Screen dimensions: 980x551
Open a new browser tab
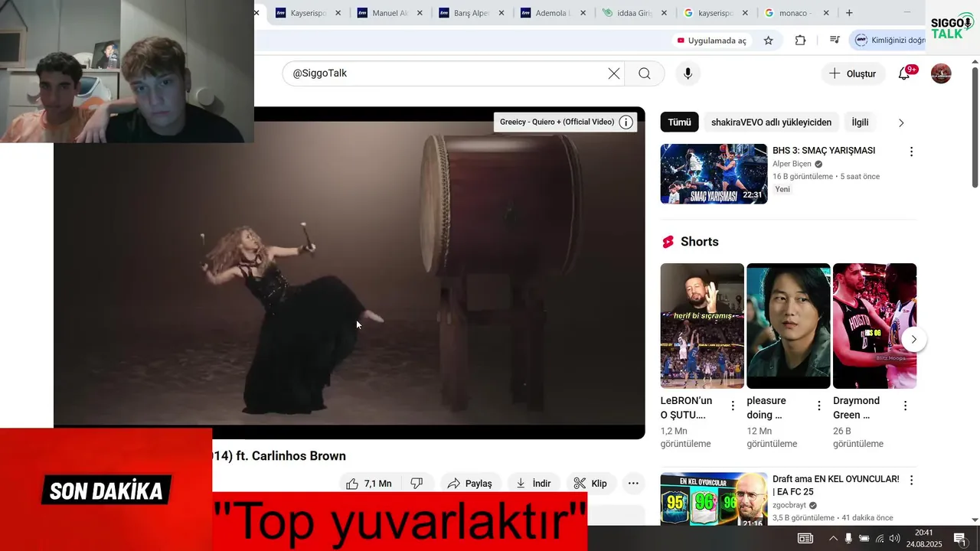click(x=849, y=13)
